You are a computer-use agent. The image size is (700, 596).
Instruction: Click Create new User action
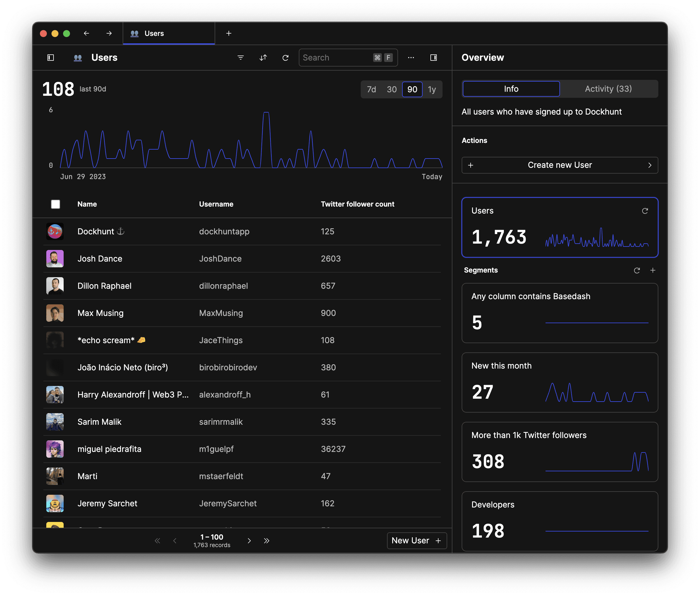click(x=559, y=165)
